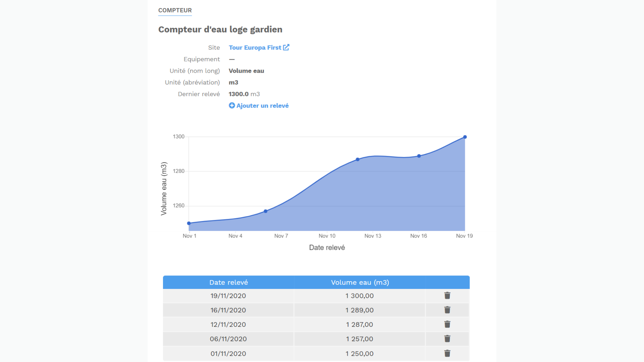This screenshot has width=644, height=362.
Task: Click the 01/11/2020 date cell
Action: (x=228, y=353)
